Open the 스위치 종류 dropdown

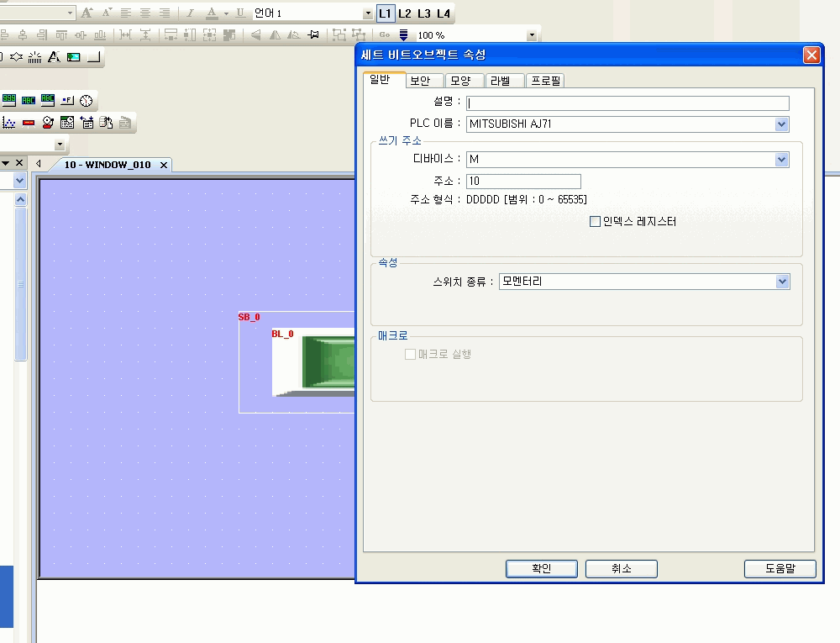click(781, 282)
